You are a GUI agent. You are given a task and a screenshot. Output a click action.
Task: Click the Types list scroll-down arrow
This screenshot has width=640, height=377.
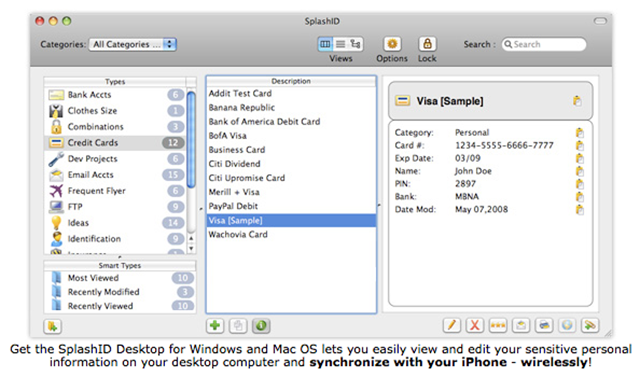[191, 248]
